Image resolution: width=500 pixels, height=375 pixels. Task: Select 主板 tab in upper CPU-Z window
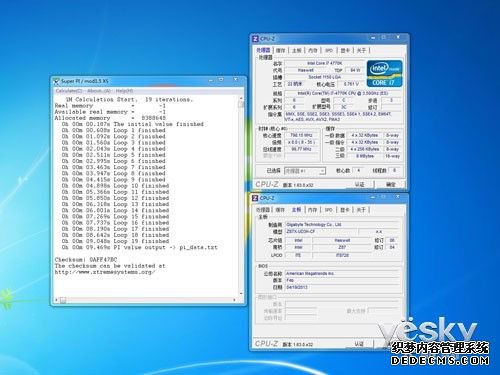pyautogui.click(x=297, y=50)
